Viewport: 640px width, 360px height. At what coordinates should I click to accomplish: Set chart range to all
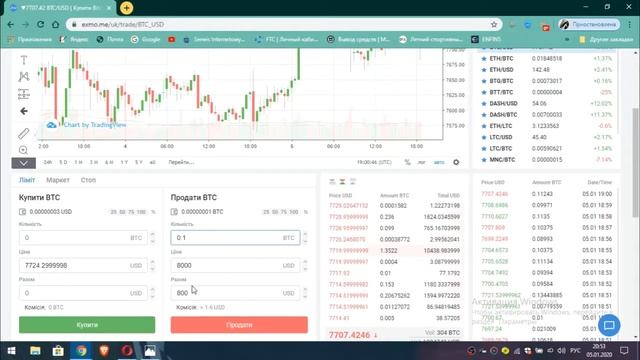click(x=153, y=162)
